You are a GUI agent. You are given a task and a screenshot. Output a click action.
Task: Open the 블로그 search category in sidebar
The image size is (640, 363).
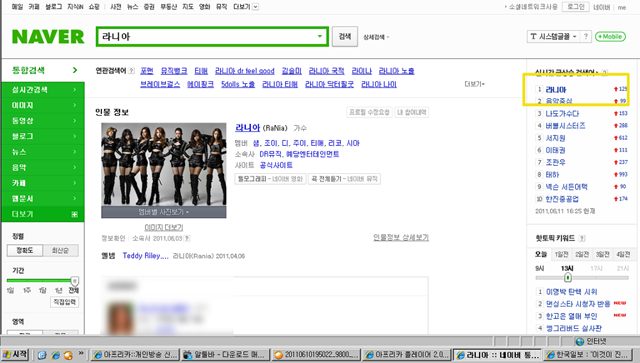click(43, 136)
